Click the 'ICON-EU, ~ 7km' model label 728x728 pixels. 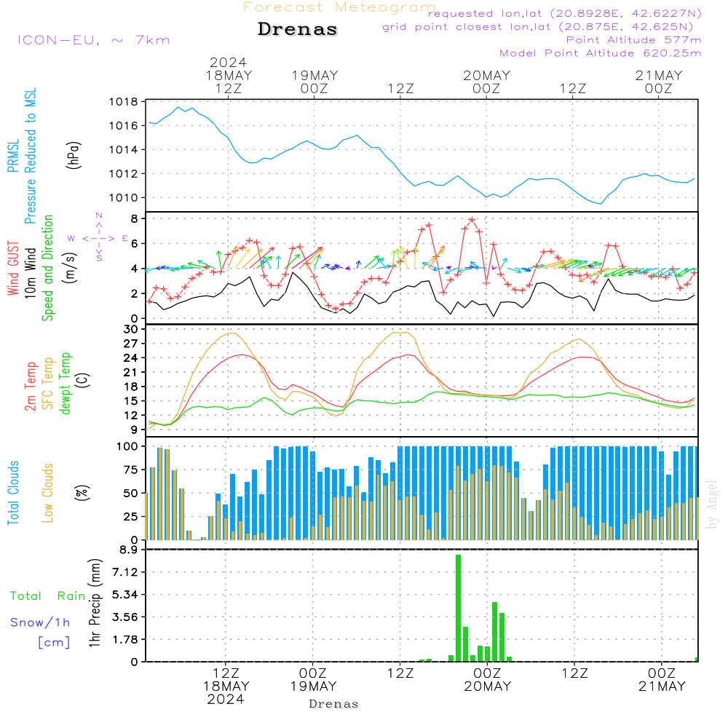[94, 40]
